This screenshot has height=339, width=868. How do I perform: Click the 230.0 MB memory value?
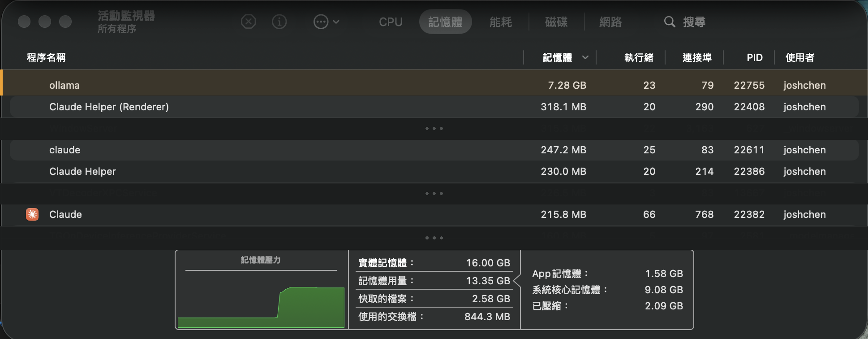tap(563, 171)
